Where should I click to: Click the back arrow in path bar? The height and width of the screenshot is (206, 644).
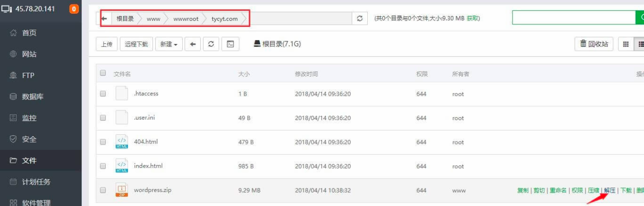click(x=104, y=19)
